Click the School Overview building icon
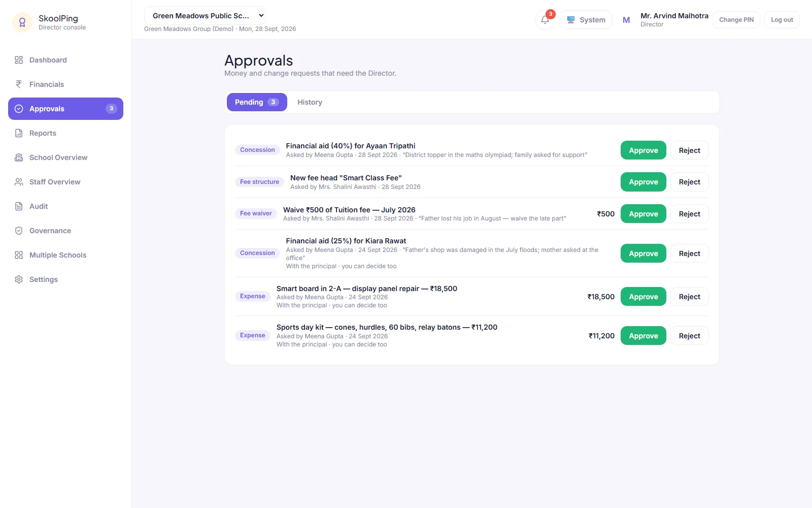Image resolution: width=812 pixels, height=508 pixels. 19,157
